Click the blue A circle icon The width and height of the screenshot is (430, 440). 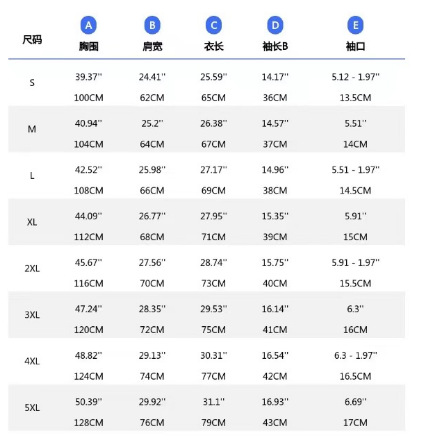click(x=88, y=25)
